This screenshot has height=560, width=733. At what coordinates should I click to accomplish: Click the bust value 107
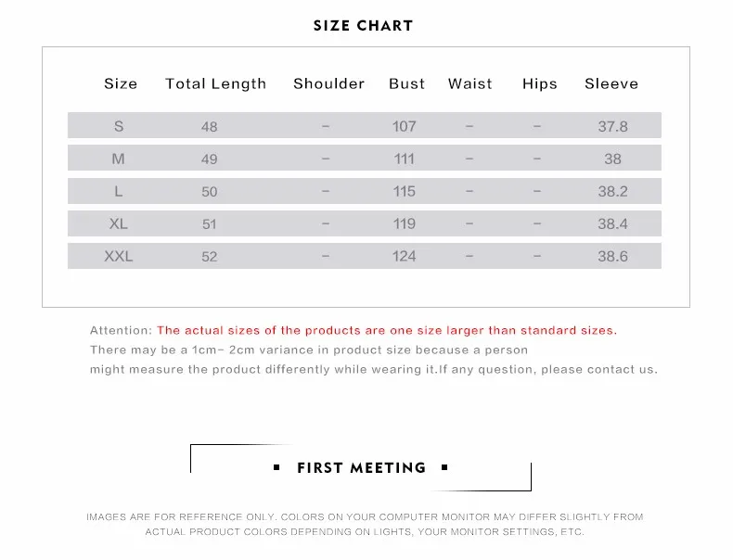click(x=404, y=126)
